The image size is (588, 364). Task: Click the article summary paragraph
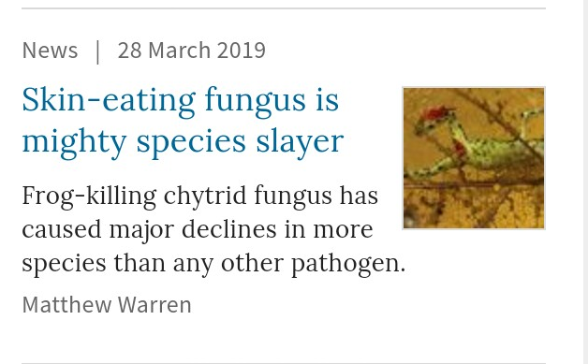tap(213, 230)
